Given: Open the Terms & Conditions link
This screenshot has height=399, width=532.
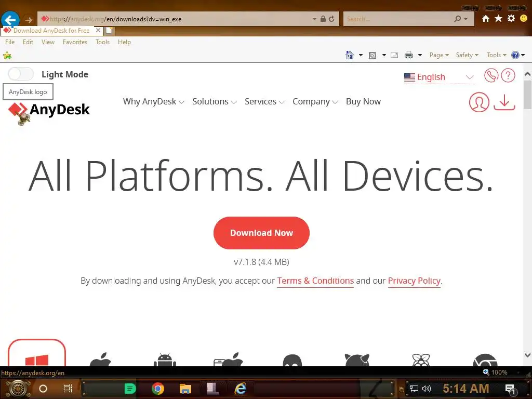Looking at the screenshot, I should pyautogui.click(x=315, y=281).
